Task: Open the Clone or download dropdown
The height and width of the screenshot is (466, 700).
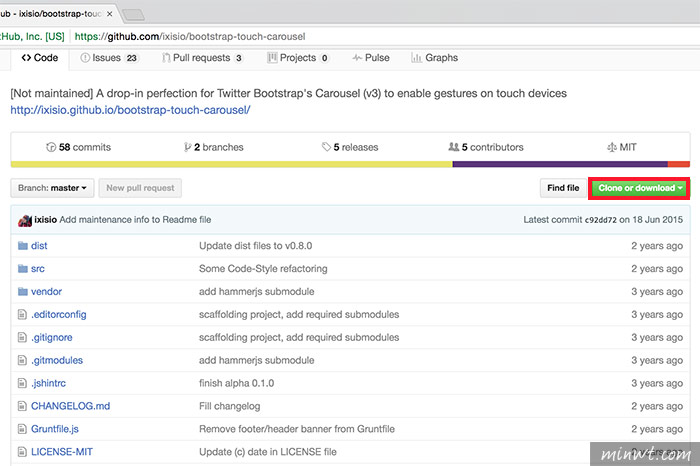Action: 639,188
